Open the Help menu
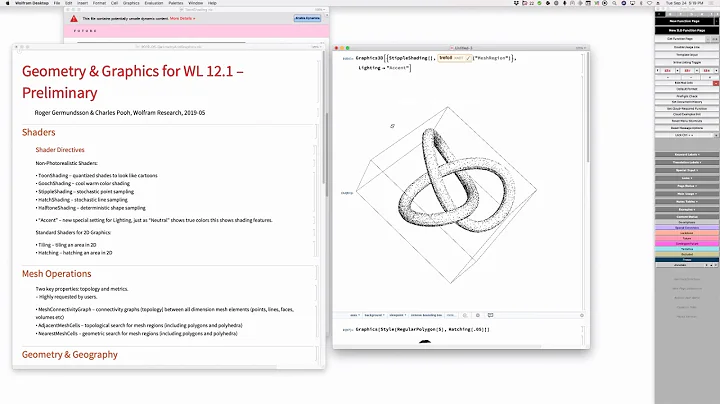720x404 pixels. point(212,3)
